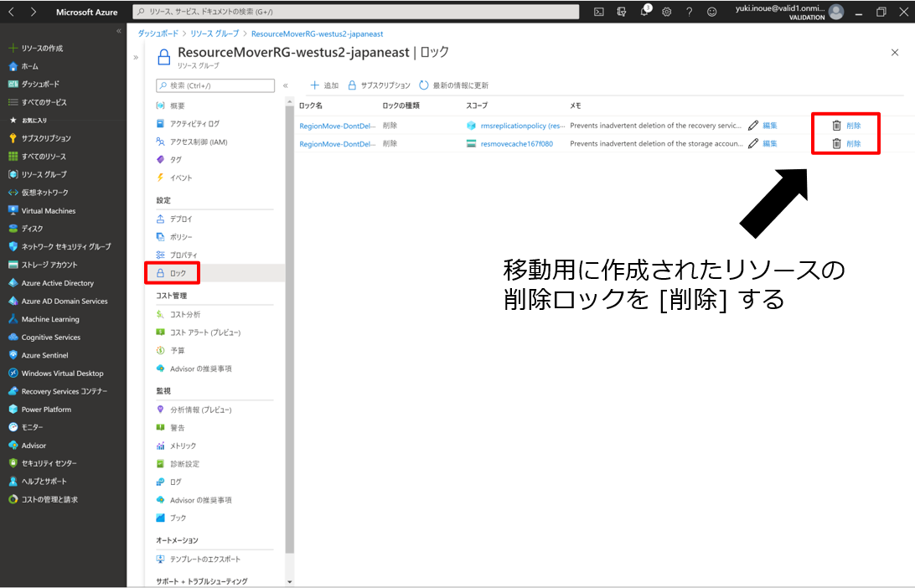Screen dimensions: 915x588
Task: Edit lock for rmsreplicationpolicy row
Action: point(762,126)
